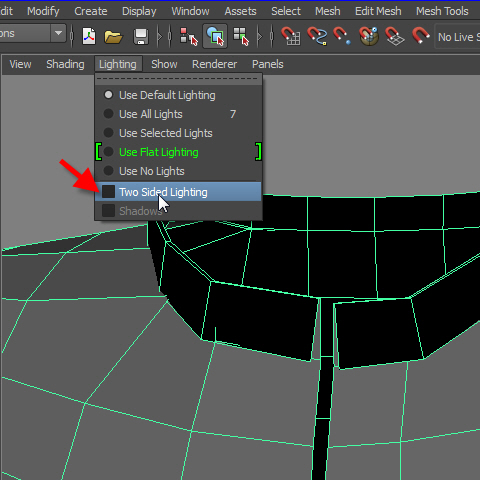
Task: Enable Snap to points magnet icon
Action: coord(342,36)
